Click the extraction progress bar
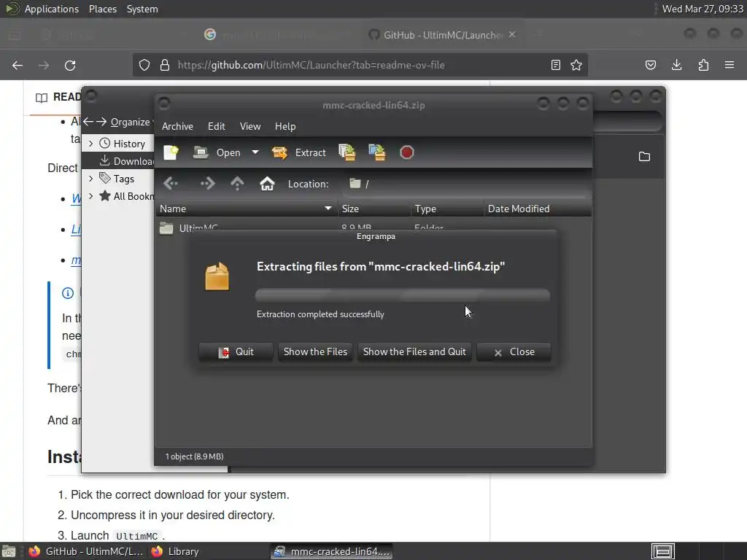The image size is (747, 560). coord(403,295)
